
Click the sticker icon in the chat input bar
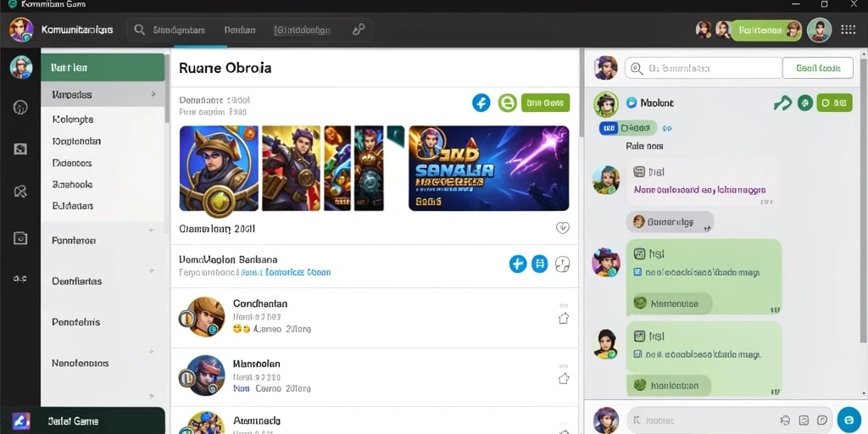804,420
